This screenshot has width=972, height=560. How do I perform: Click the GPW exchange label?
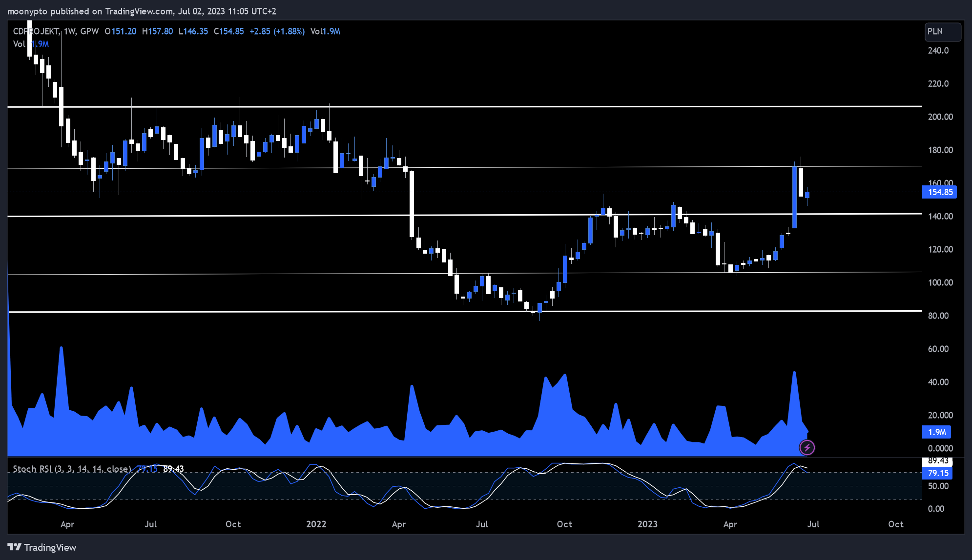[89, 31]
